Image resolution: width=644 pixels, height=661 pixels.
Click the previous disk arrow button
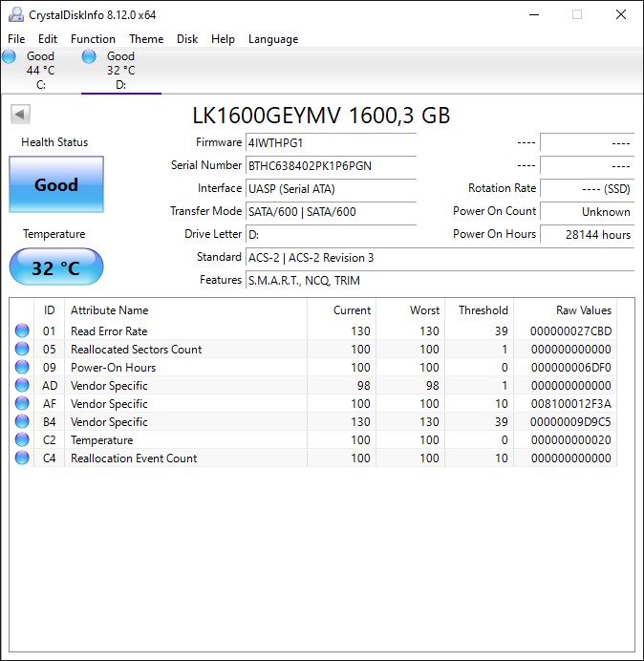20,114
